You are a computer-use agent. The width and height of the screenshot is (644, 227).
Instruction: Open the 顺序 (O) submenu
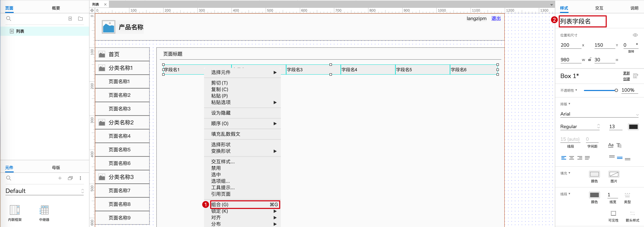point(242,124)
